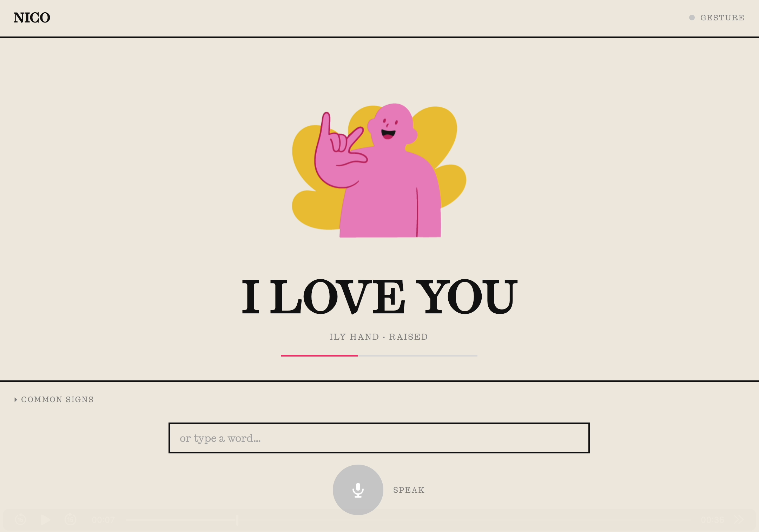Expand the Common Signs section

point(54,399)
